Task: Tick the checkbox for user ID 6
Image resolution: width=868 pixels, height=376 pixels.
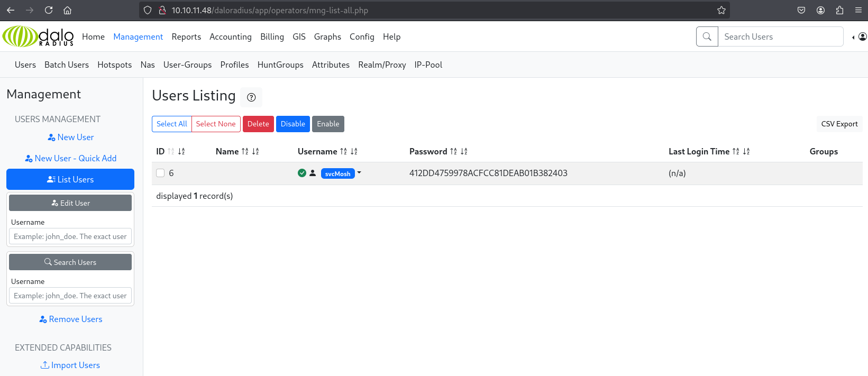Action: pos(160,173)
